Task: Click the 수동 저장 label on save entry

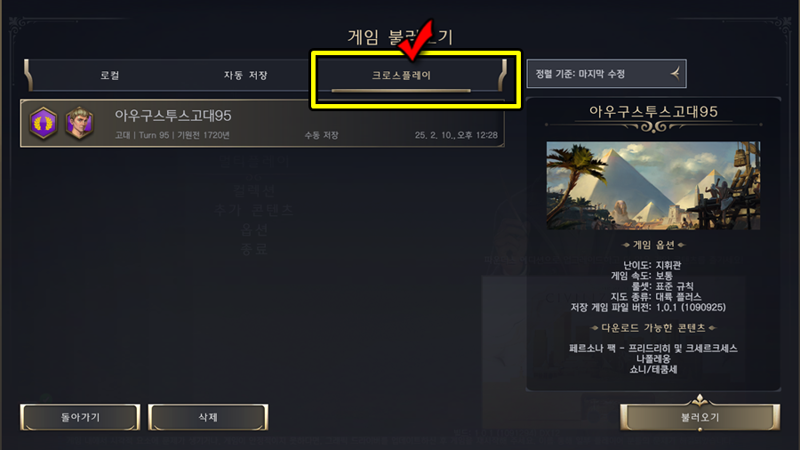Action: click(321, 135)
